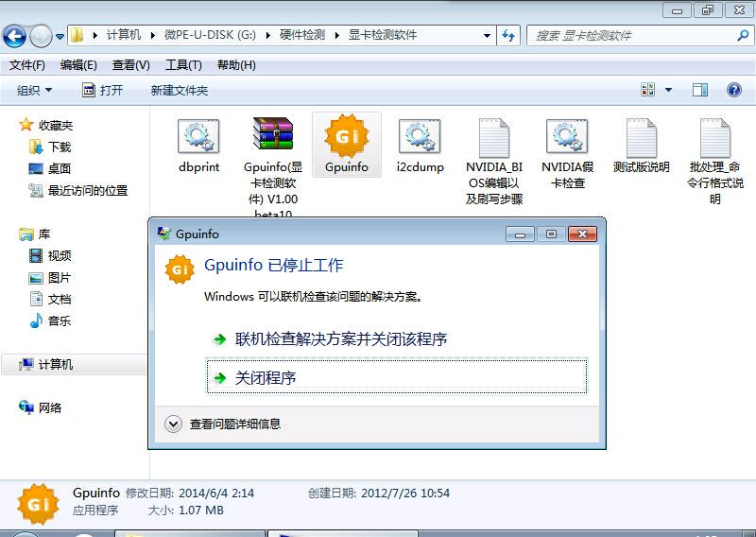
Task: Refresh the folder via the address bar button
Action: (x=508, y=35)
